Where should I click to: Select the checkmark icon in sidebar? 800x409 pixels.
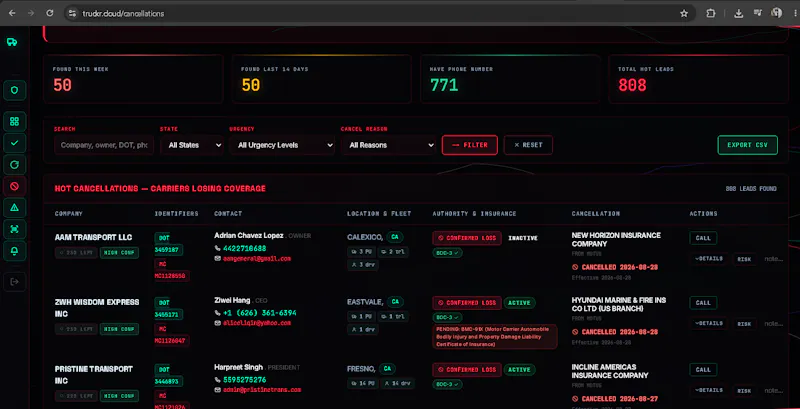(14, 143)
